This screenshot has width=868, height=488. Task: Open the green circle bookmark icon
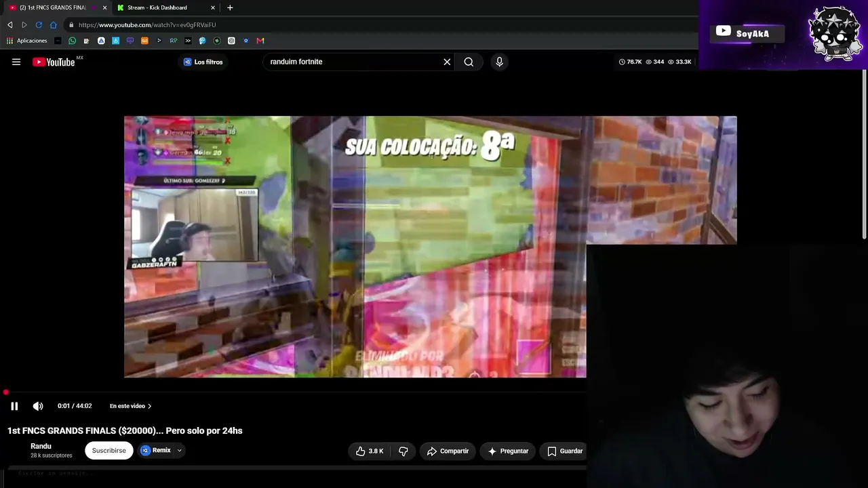[x=217, y=41]
